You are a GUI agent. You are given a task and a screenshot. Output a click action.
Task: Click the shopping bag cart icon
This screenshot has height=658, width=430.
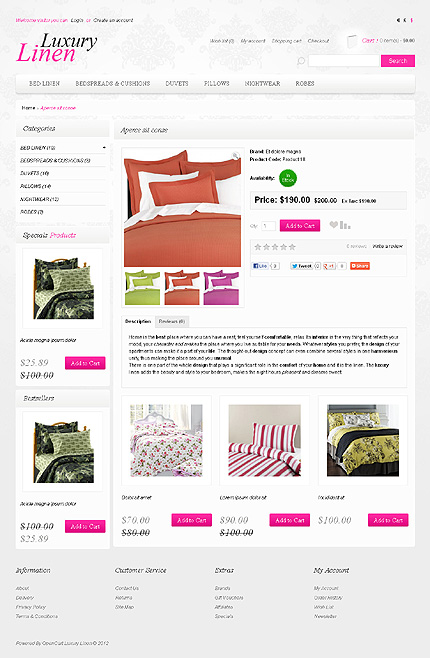352,41
